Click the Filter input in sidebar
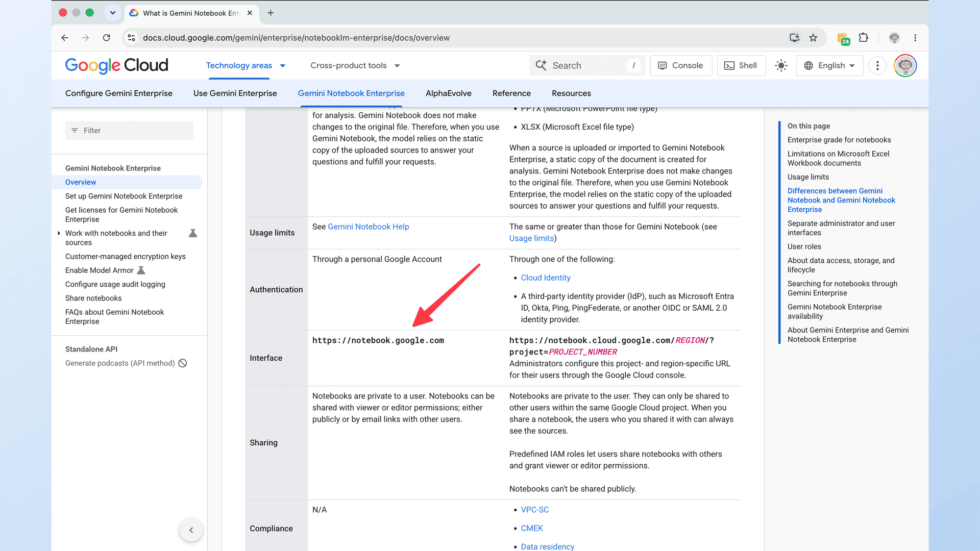Image resolution: width=980 pixels, height=551 pixels. [x=129, y=131]
